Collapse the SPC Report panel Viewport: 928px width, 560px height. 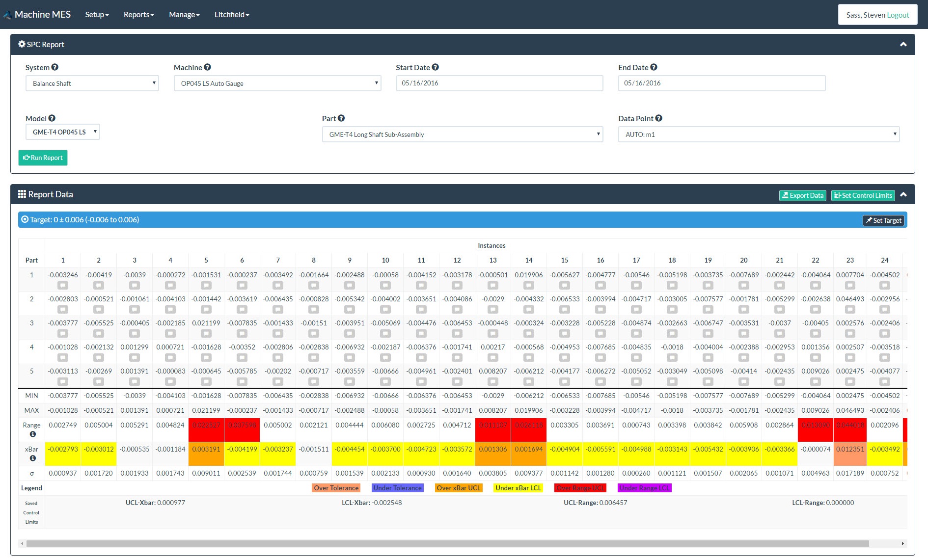903,44
